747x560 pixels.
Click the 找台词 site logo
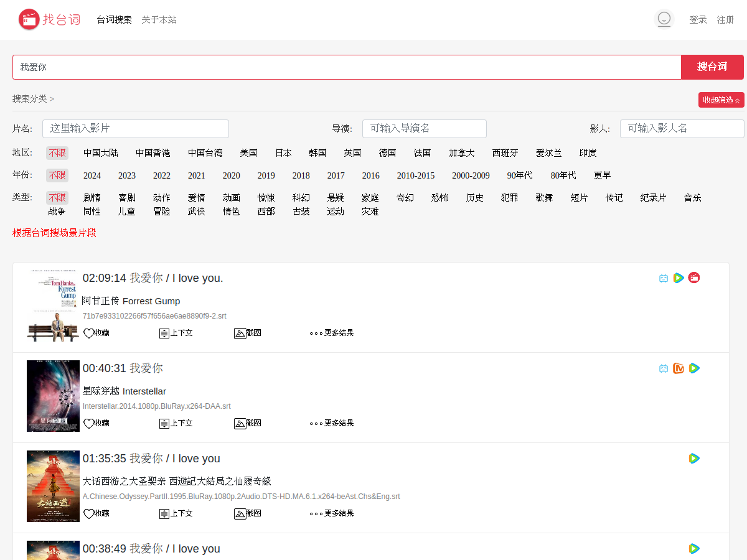point(49,19)
